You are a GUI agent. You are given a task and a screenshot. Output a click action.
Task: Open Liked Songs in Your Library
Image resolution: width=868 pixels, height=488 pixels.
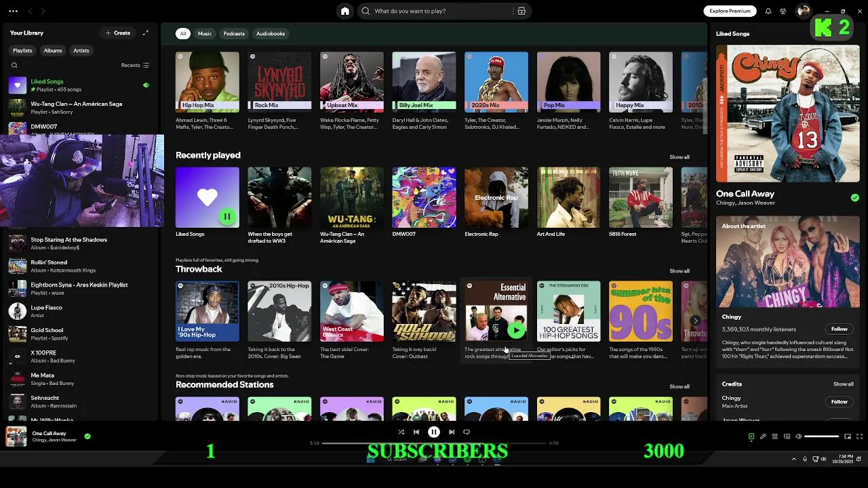pyautogui.click(x=80, y=85)
